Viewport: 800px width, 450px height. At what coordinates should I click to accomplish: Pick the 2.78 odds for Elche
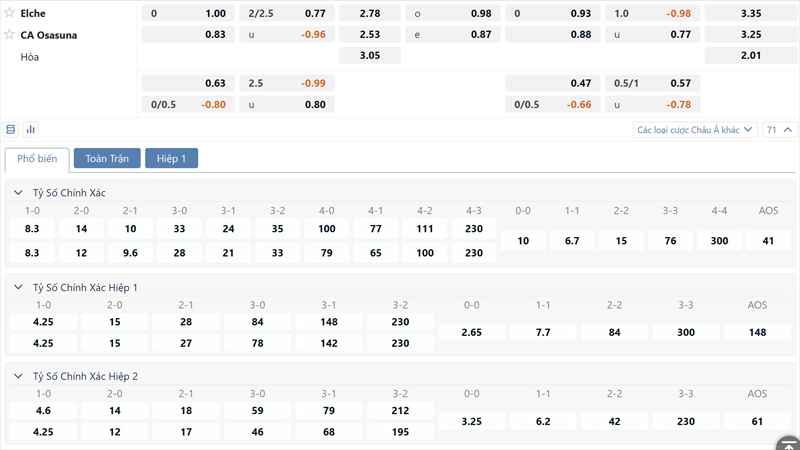pyautogui.click(x=369, y=14)
